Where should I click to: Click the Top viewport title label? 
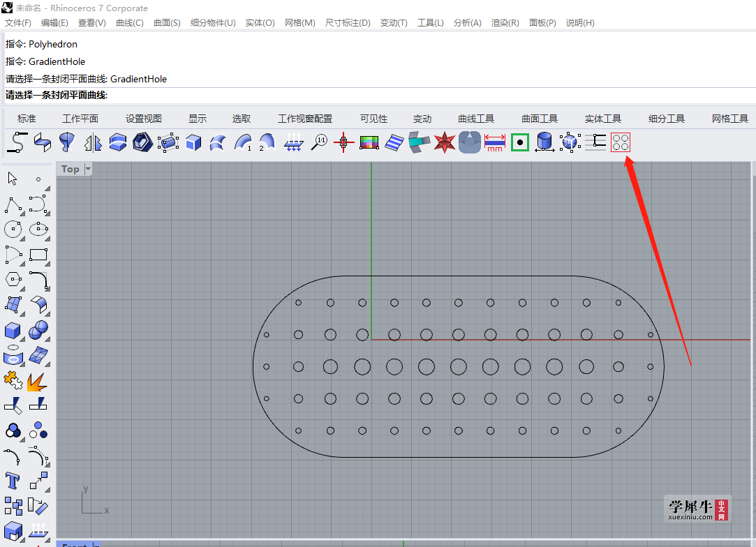[70, 169]
